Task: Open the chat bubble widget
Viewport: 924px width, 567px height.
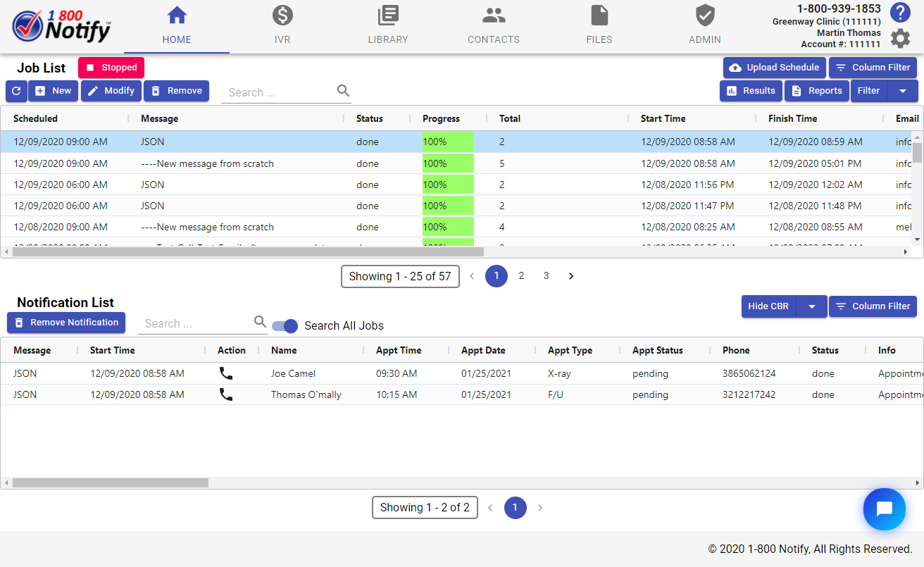Action: (x=884, y=509)
